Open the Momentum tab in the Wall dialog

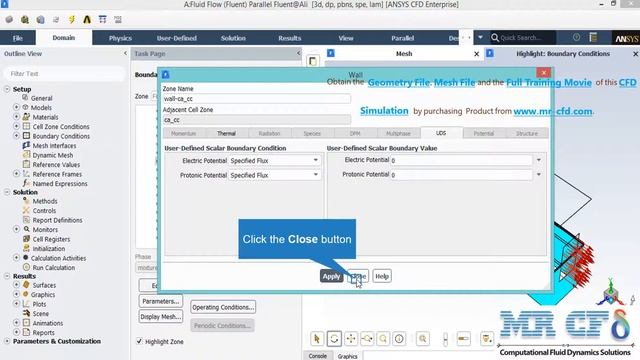click(183, 133)
